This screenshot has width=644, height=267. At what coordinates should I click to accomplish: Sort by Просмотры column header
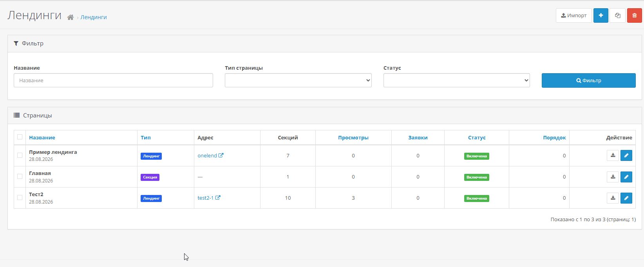click(353, 137)
